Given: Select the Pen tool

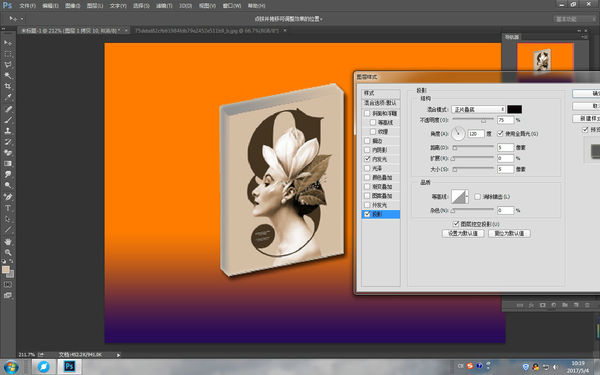Looking at the screenshot, I should pyautogui.click(x=8, y=197).
